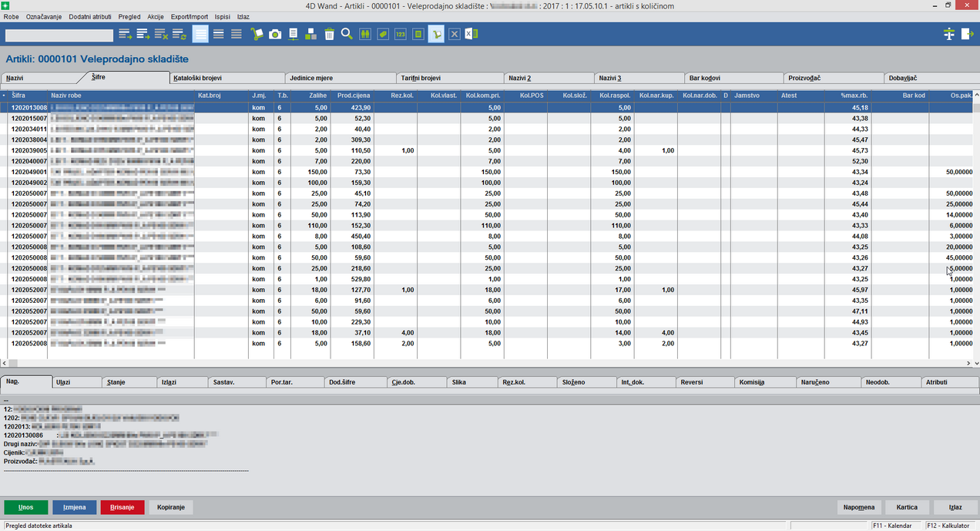Screen dimensions: 980x531
Task: Click the red Brisanje button
Action: click(x=122, y=507)
